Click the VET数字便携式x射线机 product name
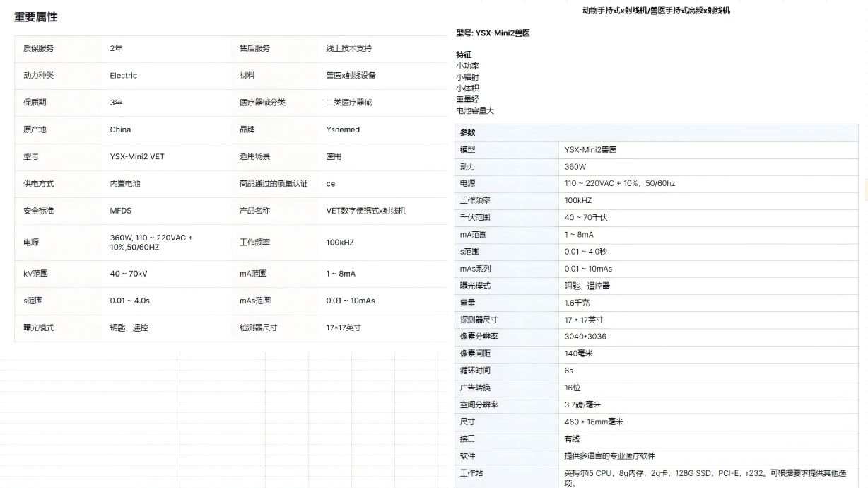Image resolution: width=868 pixels, height=488 pixels. (365, 210)
